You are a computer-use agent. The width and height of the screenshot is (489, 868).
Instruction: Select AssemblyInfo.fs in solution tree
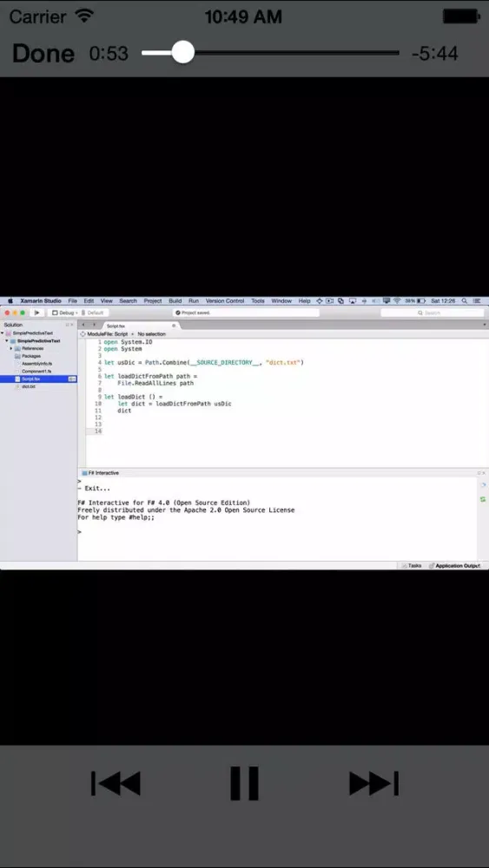tap(37, 364)
